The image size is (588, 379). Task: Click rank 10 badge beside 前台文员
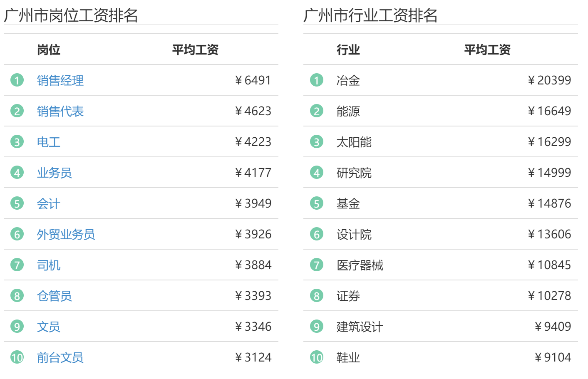point(17,357)
